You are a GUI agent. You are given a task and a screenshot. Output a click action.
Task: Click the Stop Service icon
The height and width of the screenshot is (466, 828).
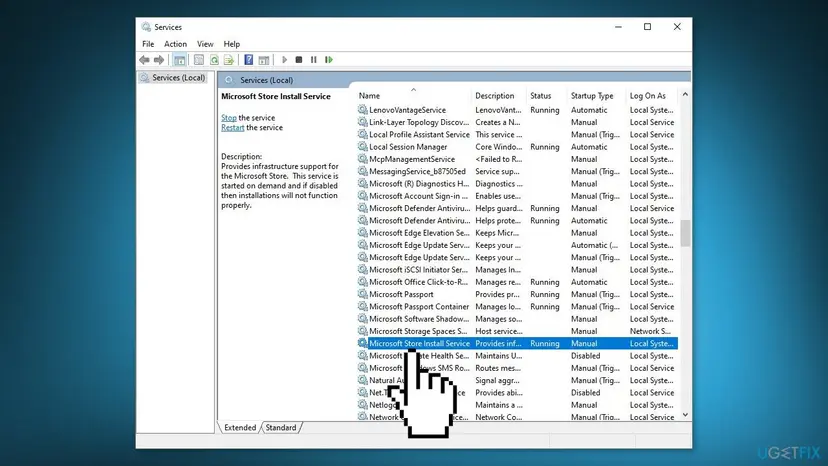299,60
